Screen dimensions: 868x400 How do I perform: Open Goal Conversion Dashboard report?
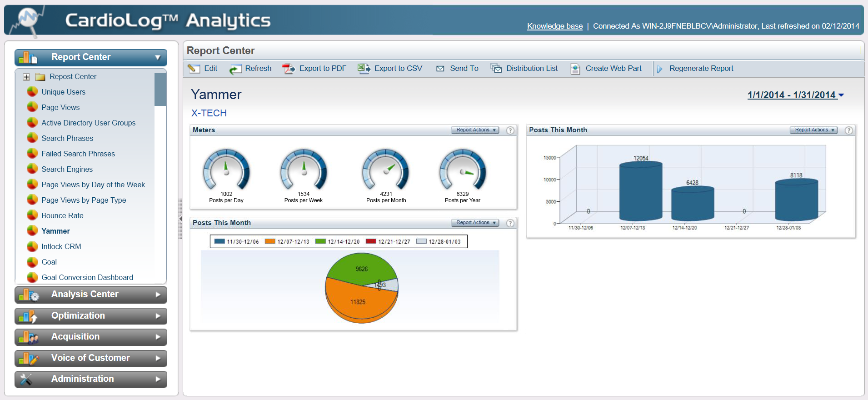coord(87,277)
